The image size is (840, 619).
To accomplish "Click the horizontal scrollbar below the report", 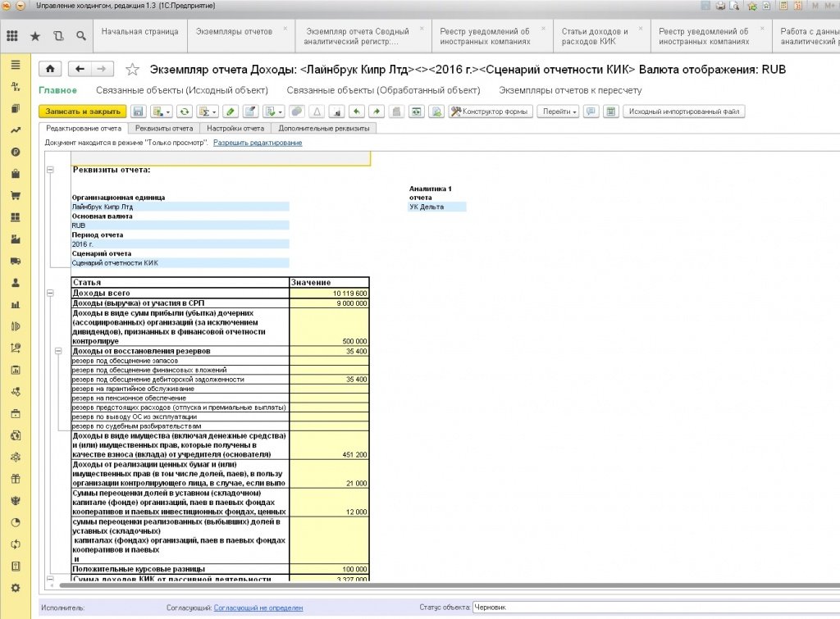I will pos(449,586).
